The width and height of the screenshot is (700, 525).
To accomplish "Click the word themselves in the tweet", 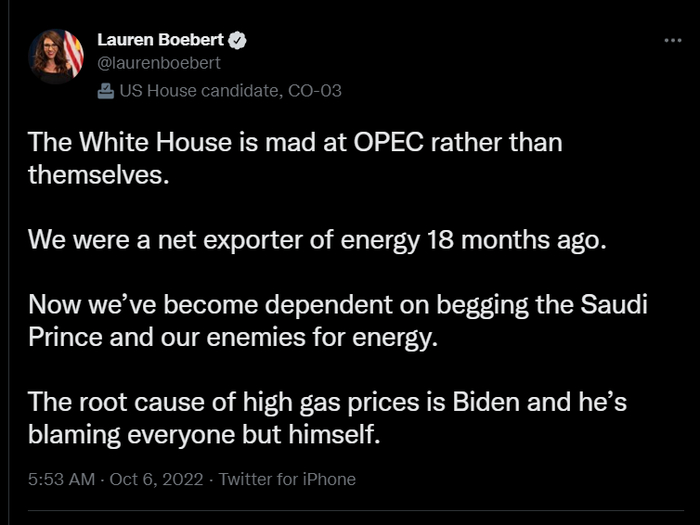I will click(94, 174).
